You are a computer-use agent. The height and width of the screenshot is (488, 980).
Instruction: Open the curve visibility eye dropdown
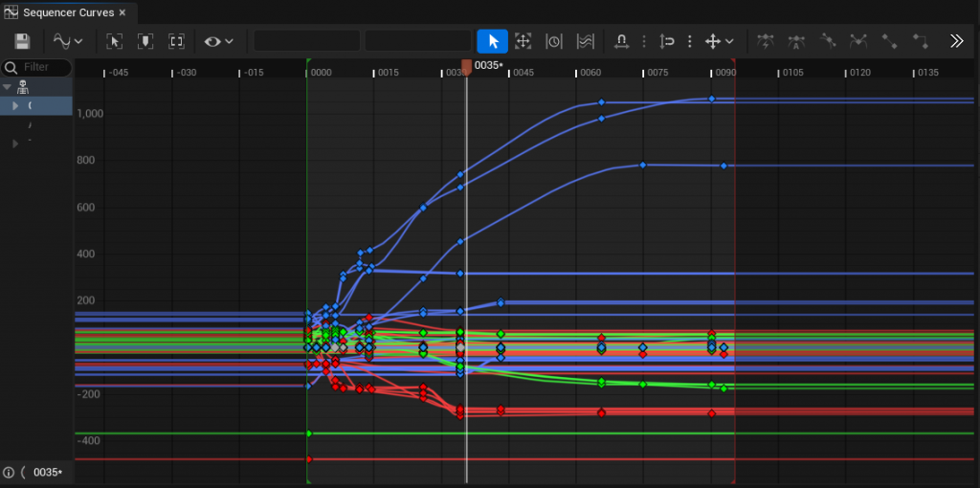[219, 41]
